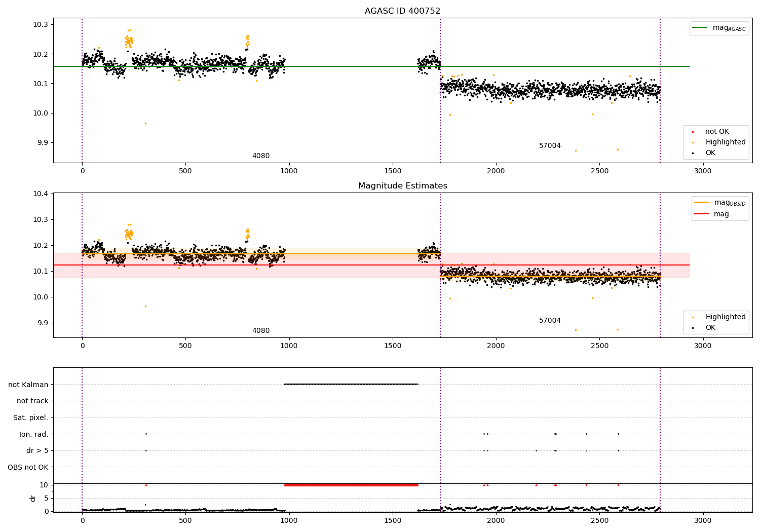Select the "not OK" legend entry in top plot
760x532 pixels.
pos(717,132)
